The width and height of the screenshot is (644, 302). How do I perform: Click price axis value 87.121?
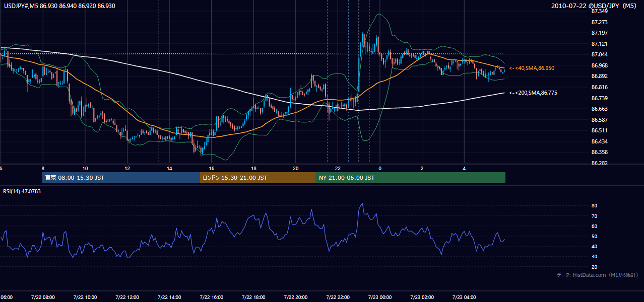point(600,44)
